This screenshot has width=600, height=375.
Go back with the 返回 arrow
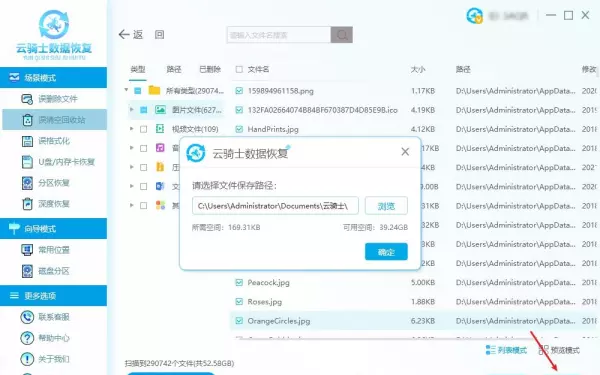pos(130,35)
